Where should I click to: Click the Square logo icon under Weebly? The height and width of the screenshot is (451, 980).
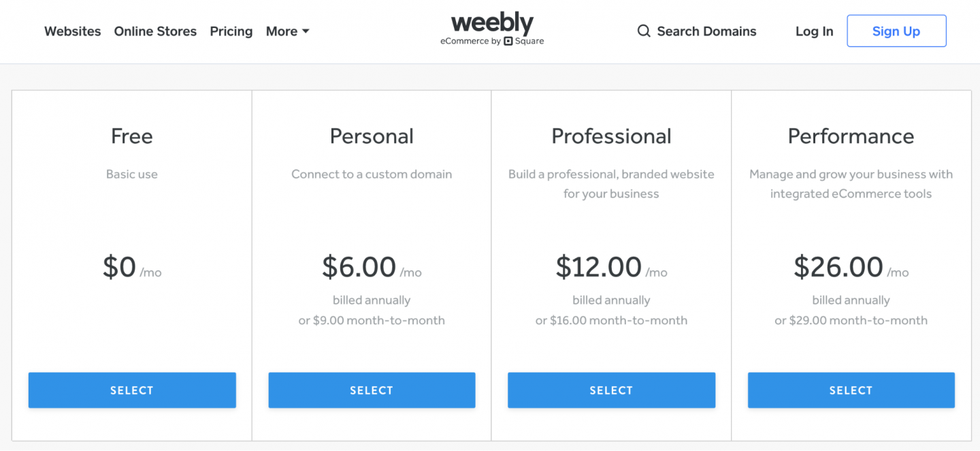(508, 42)
